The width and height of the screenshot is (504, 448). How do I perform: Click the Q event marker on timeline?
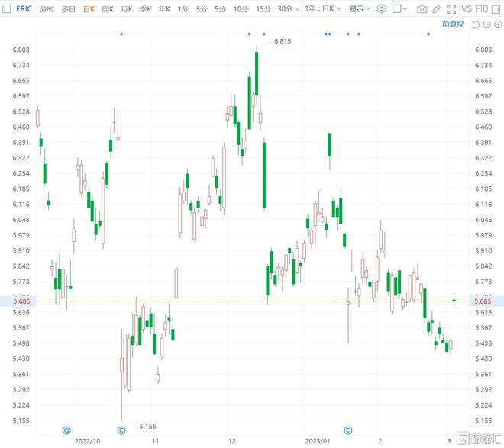[x=66, y=430]
